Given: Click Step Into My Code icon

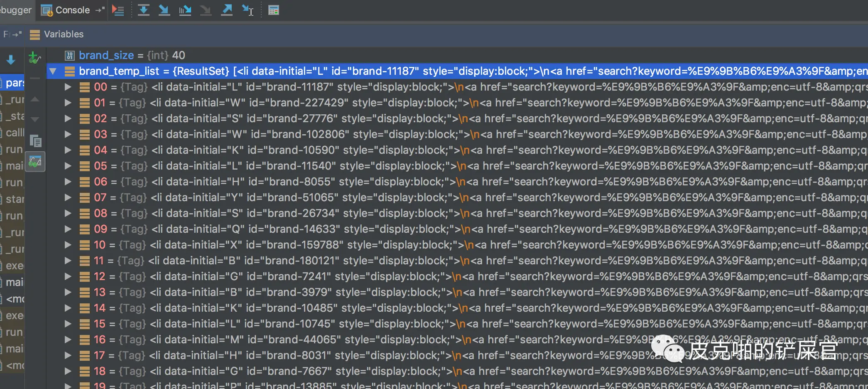Looking at the screenshot, I should (185, 10).
